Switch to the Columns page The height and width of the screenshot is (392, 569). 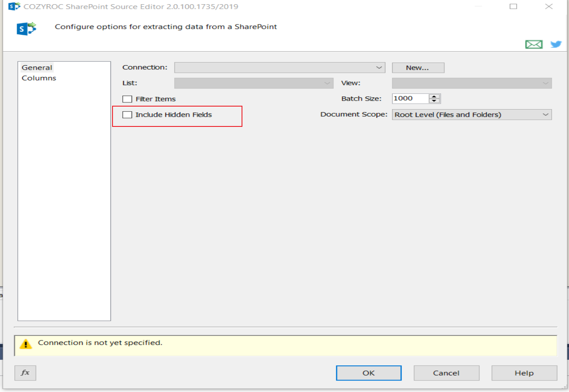point(39,78)
